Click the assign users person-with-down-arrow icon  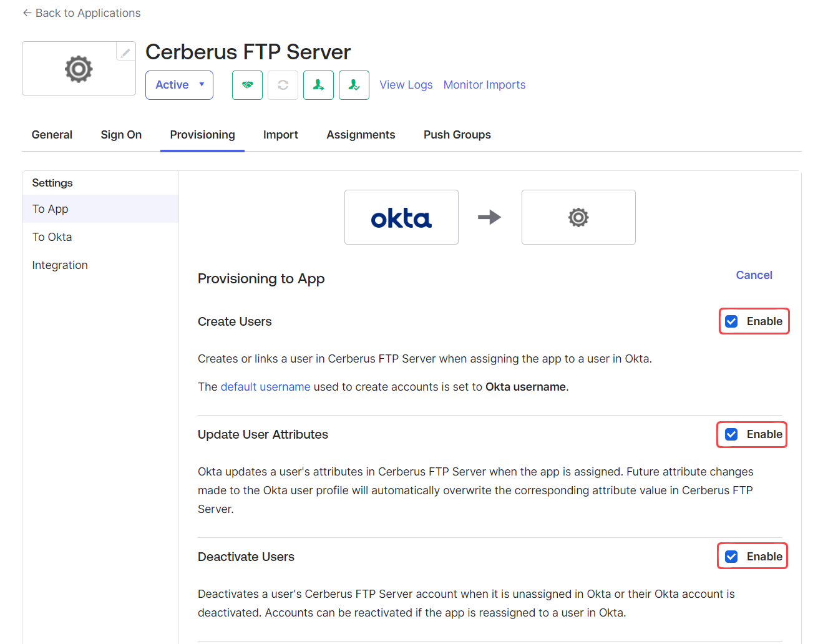318,85
